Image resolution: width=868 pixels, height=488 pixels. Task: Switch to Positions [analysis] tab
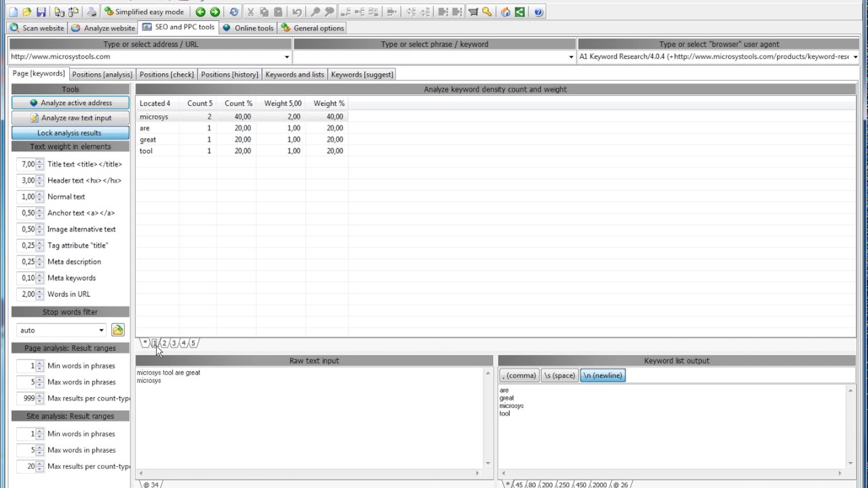[x=102, y=75]
